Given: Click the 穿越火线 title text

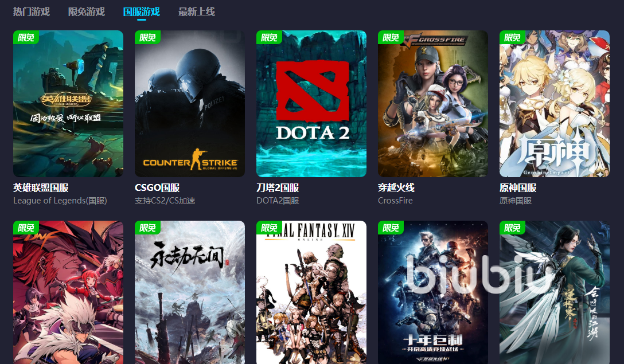Looking at the screenshot, I should coord(396,188).
